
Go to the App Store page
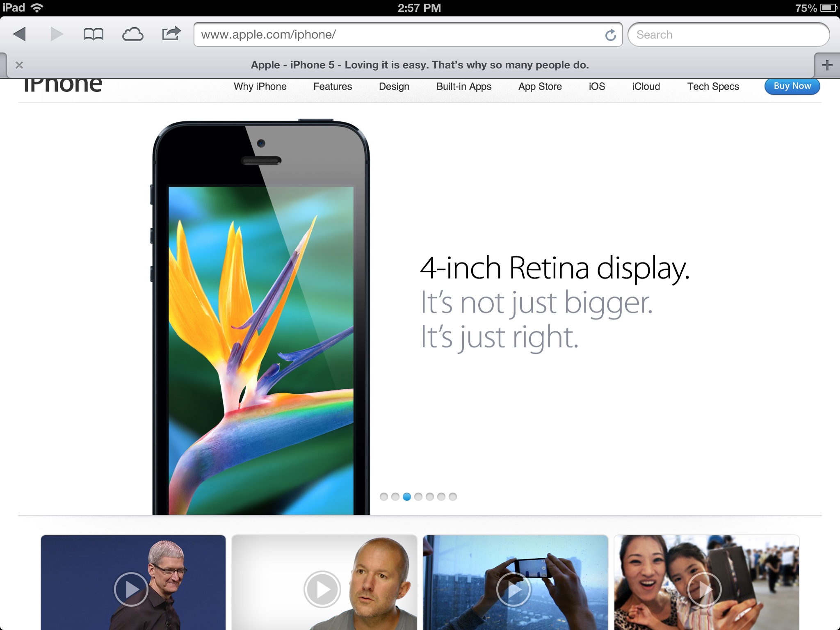point(540,87)
